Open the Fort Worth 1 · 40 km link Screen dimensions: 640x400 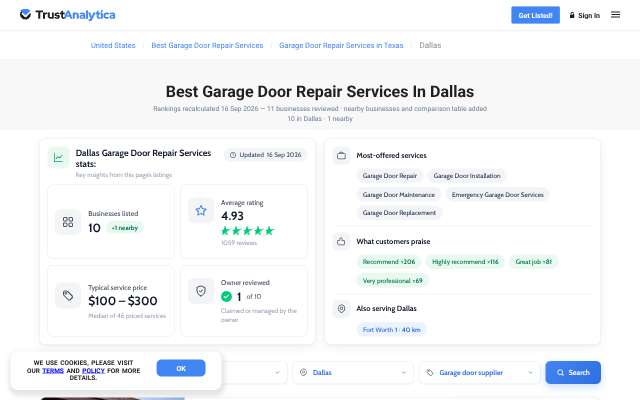[x=391, y=330]
